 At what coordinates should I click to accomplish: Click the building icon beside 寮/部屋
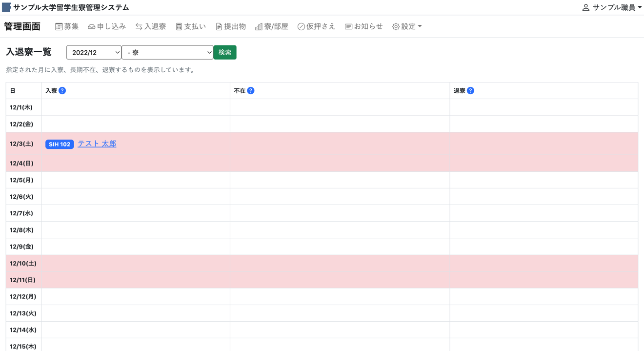[x=259, y=27]
